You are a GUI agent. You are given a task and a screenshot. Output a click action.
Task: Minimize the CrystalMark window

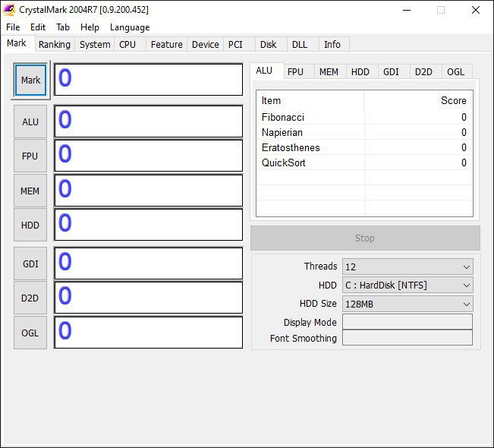(x=407, y=10)
